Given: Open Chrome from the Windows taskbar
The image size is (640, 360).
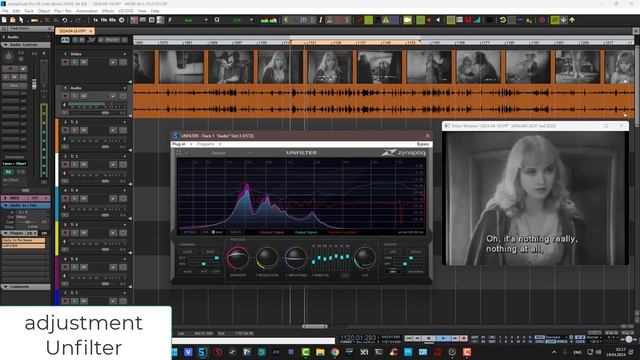Looking at the screenshot, I should (335, 352).
